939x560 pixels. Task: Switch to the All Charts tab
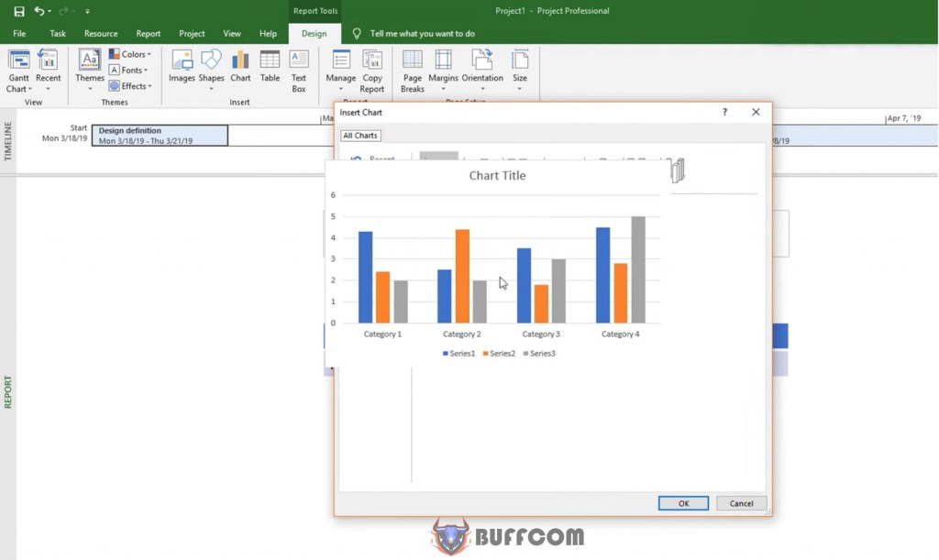pos(359,135)
